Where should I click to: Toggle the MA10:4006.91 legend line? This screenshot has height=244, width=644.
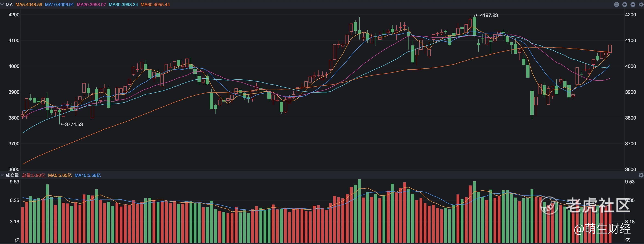pyautogui.click(x=59, y=5)
